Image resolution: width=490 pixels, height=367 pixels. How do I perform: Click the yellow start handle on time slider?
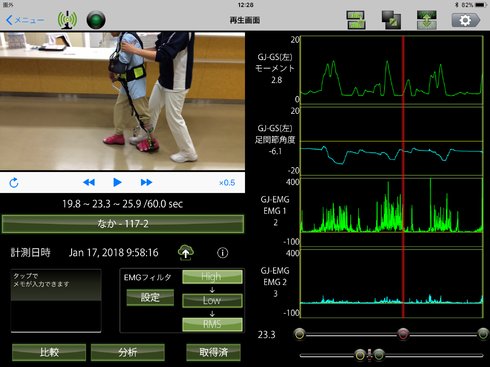click(x=300, y=334)
